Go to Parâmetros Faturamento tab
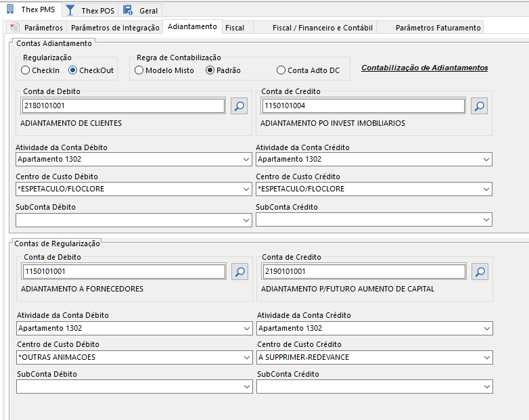The image size is (529, 420). point(438,28)
